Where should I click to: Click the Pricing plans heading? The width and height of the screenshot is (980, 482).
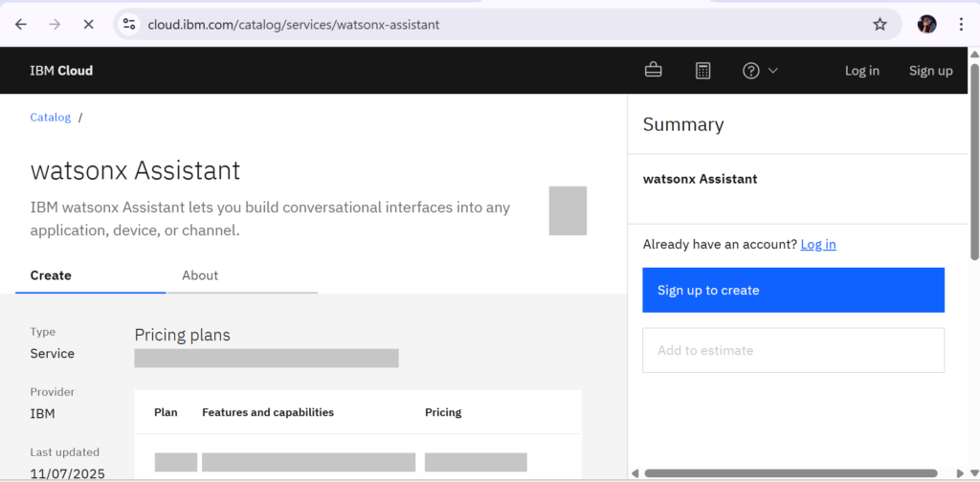pos(183,336)
